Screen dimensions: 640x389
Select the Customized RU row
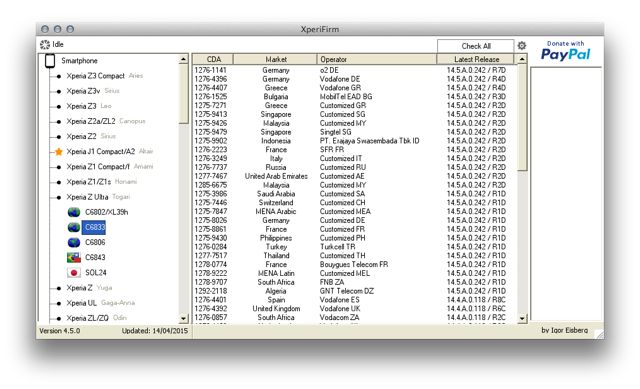(354, 167)
